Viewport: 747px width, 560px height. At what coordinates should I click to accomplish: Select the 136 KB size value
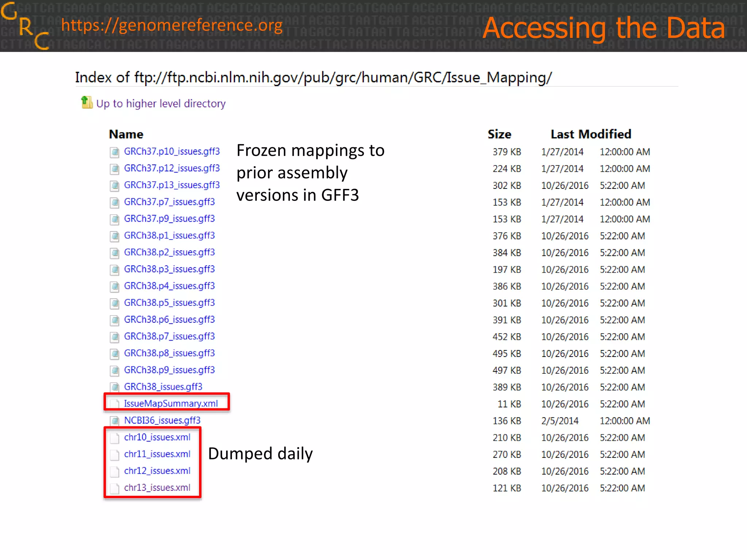point(507,421)
